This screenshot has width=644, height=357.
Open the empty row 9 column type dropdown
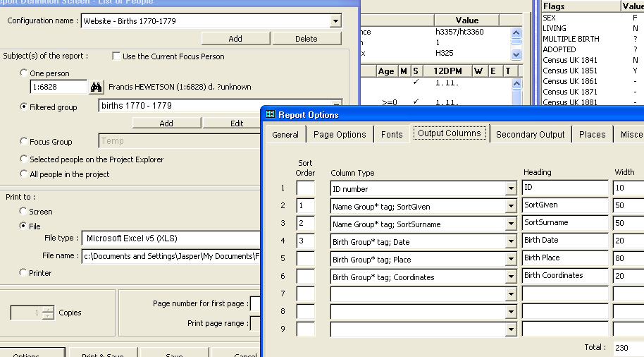pos(511,330)
